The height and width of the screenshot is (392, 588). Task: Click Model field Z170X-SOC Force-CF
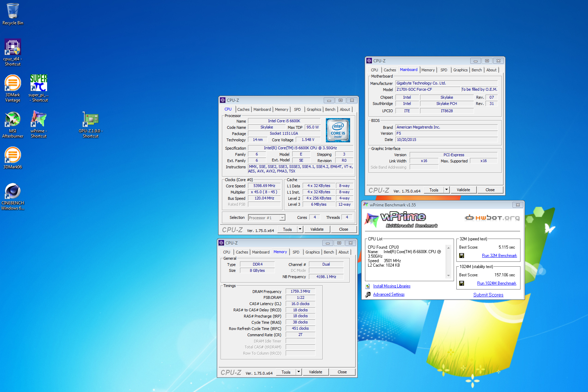pyautogui.click(x=428, y=89)
